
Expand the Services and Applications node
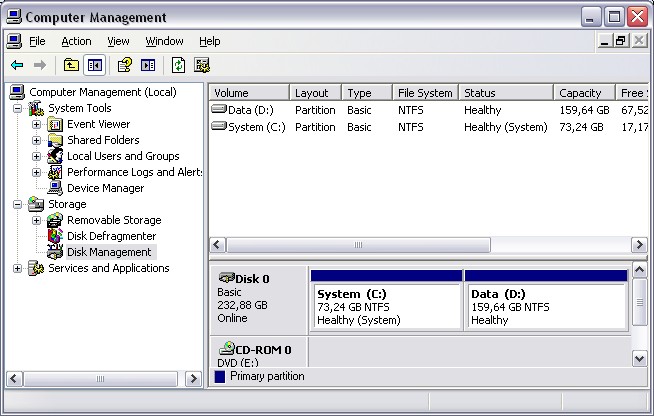(18, 268)
